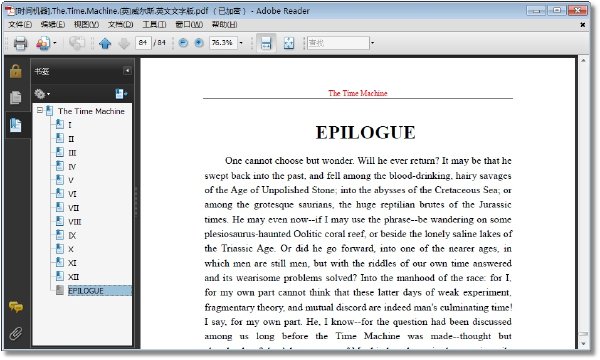This screenshot has height=360, width=600.
Task: Select the EPILOGUE bookmark
Action: (x=86, y=291)
